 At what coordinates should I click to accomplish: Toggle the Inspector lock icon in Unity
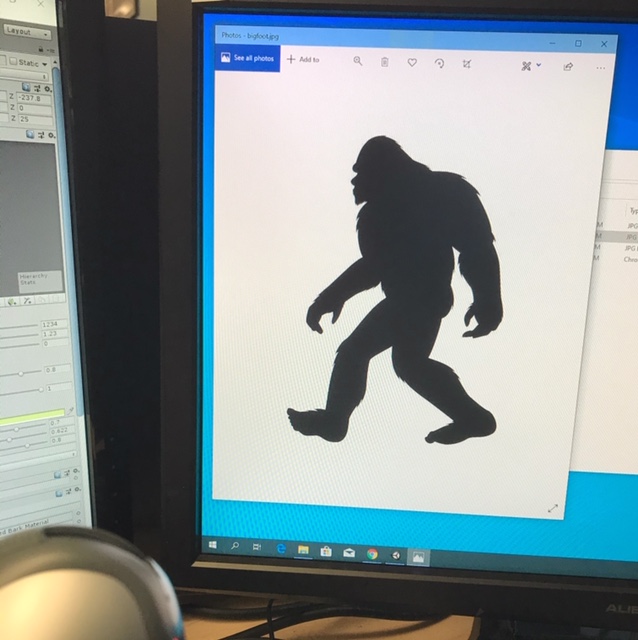41,49
